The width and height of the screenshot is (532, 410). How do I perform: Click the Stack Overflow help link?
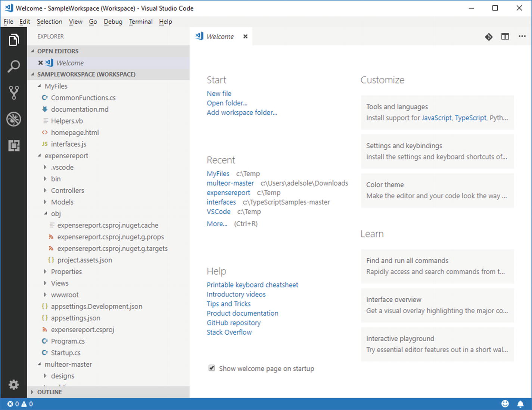(229, 332)
